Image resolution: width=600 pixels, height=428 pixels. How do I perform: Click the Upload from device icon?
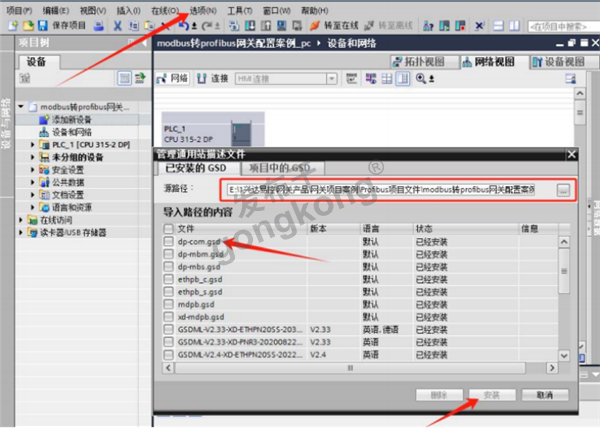tap(266, 26)
